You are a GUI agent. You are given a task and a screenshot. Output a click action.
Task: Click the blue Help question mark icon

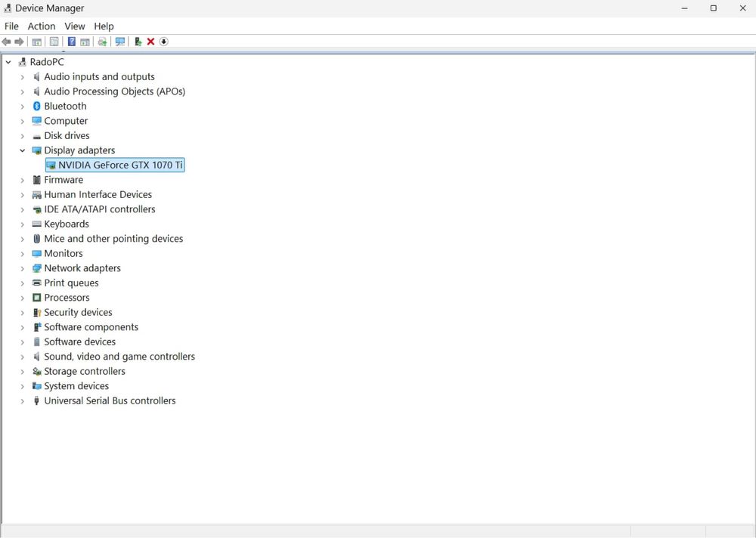[71, 42]
